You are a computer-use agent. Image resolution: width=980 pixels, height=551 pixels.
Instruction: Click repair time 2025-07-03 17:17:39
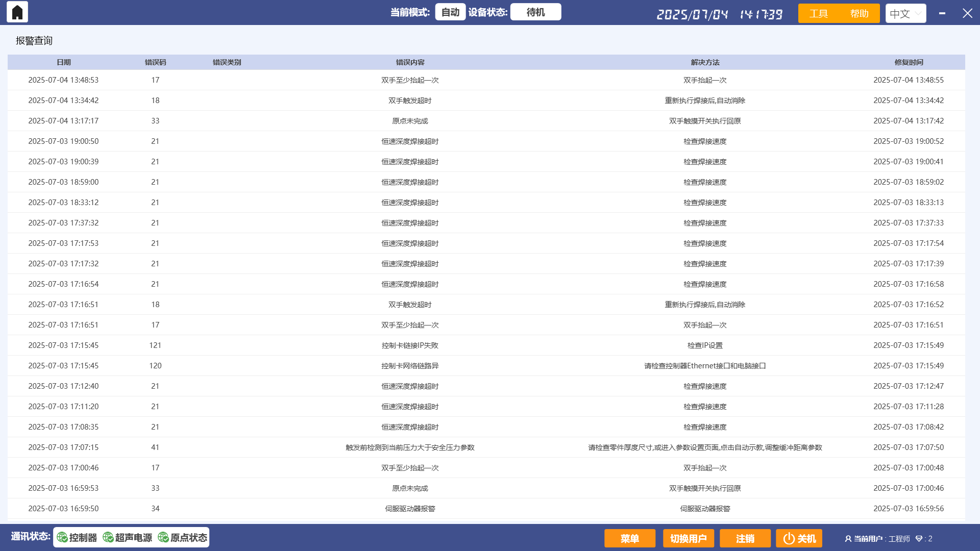(909, 264)
